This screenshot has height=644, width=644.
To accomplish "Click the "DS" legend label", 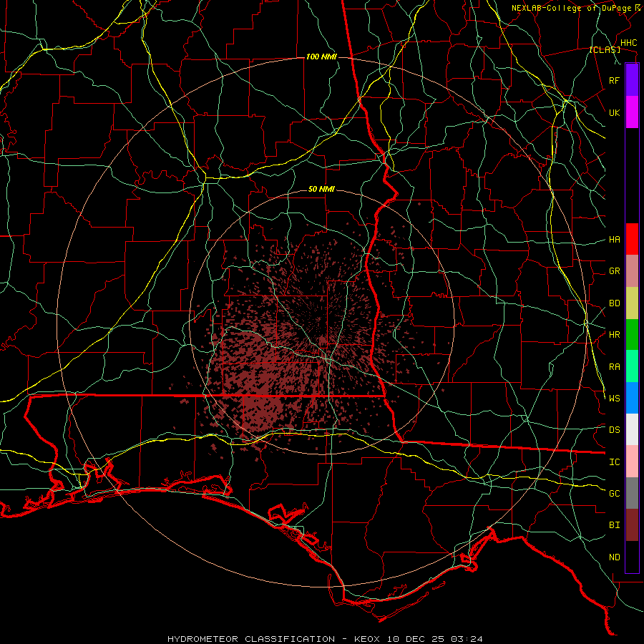I will (x=614, y=430).
